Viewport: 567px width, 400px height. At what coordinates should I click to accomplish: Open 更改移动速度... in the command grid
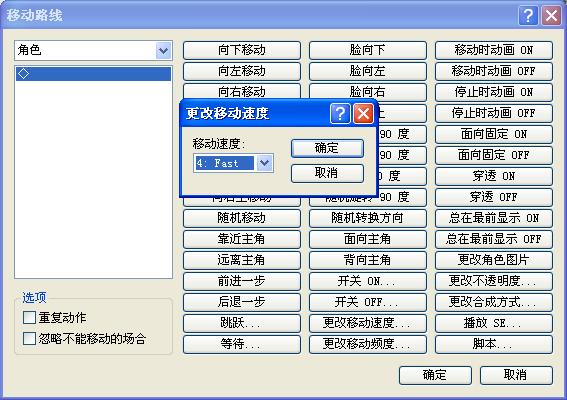click(368, 323)
